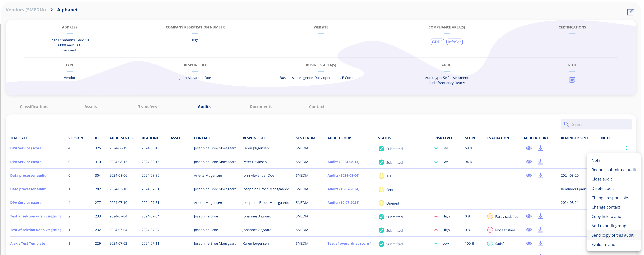
Task: Choose Copy link to audit
Action: 614,217
